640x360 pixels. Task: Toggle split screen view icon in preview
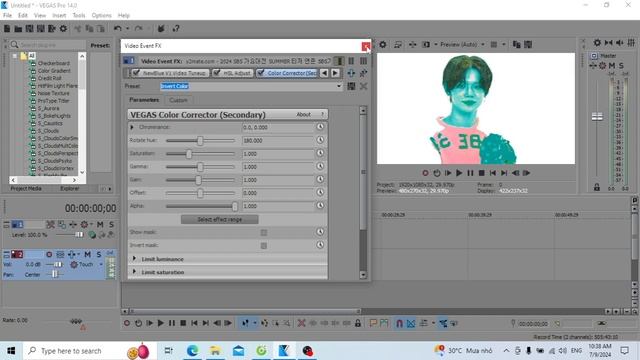[x=426, y=44]
